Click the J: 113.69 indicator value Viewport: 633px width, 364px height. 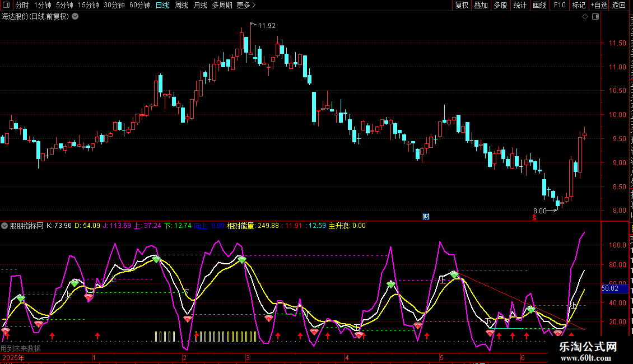tap(117, 226)
